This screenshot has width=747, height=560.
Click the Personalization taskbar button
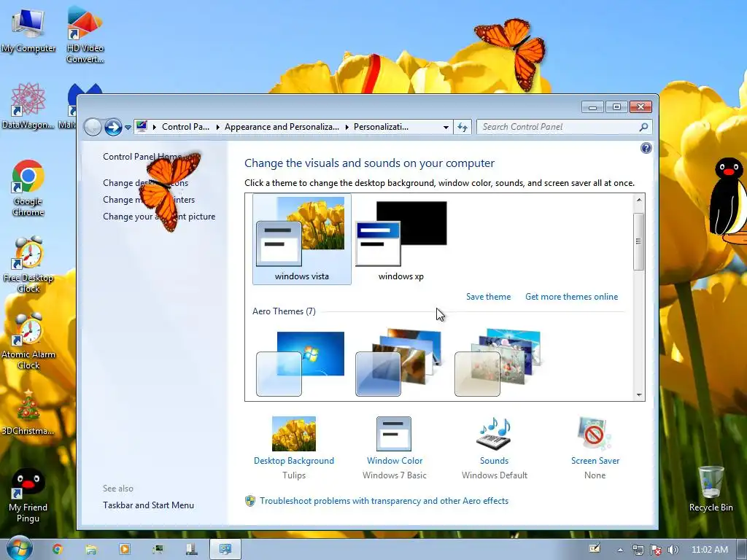pyautogui.click(x=225, y=550)
